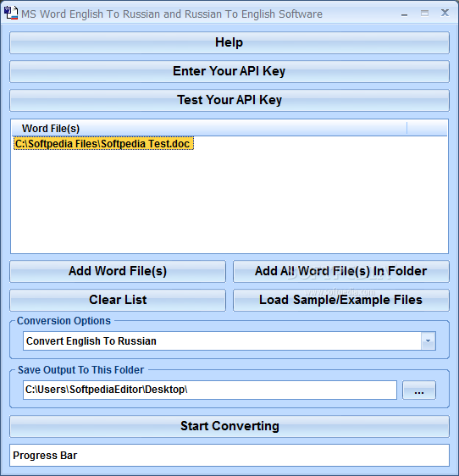Select the Softpedia Test.doc file row

(103, 144)
